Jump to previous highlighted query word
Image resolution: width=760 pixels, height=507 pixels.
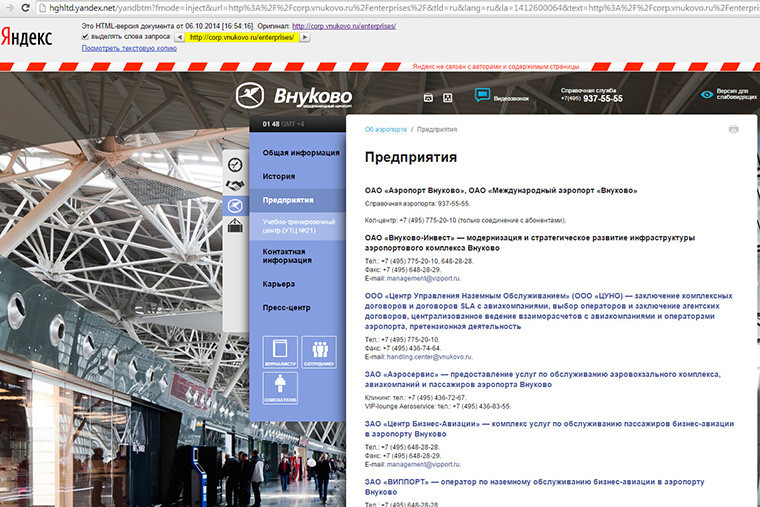pyautogui.click(x=179, y=37)
